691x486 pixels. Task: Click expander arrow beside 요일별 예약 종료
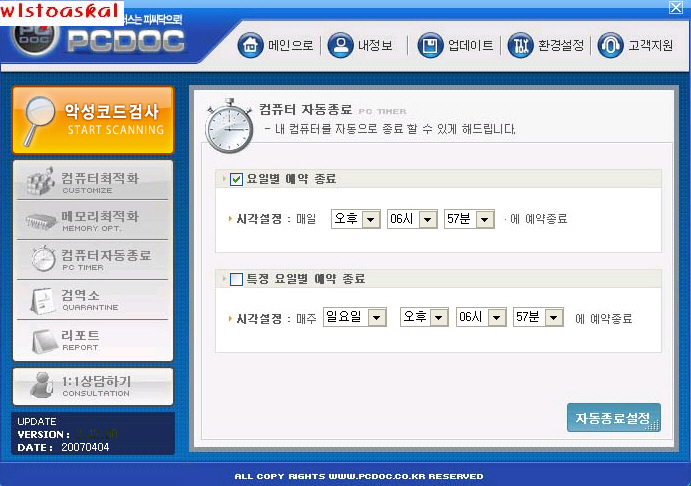point(224,179)
